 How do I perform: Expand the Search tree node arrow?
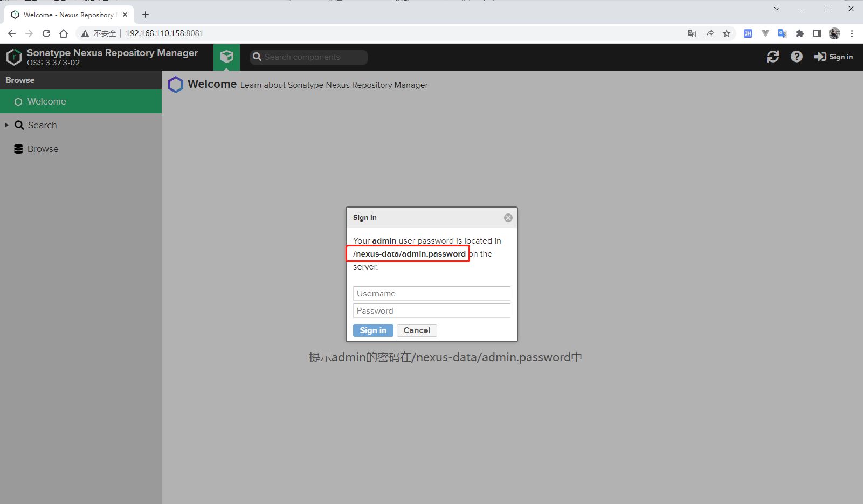tap(6, 125)
